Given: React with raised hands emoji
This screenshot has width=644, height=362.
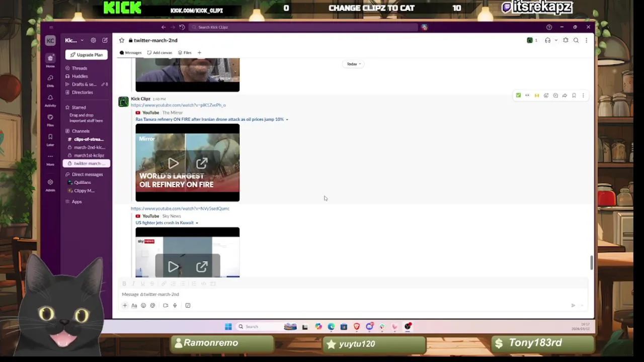Looking at the screenshot, I should [x=537, y=96].
